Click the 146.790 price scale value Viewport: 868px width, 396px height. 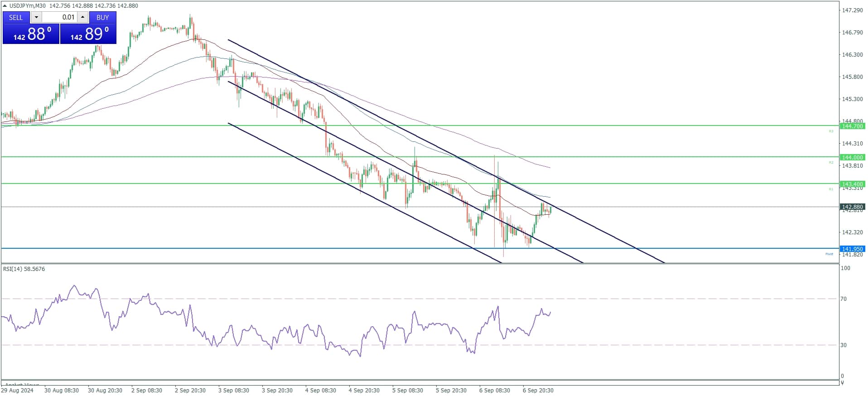(852, 32)
